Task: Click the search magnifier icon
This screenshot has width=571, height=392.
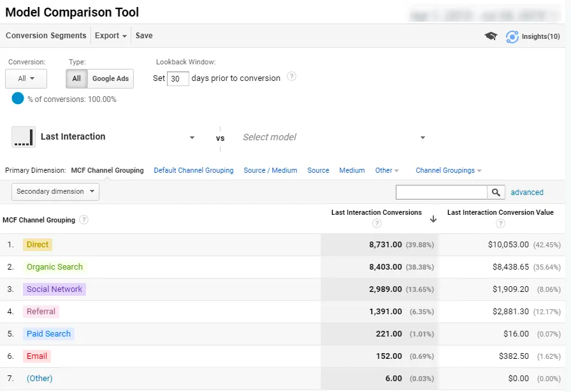Action: [x=495, y=192]
